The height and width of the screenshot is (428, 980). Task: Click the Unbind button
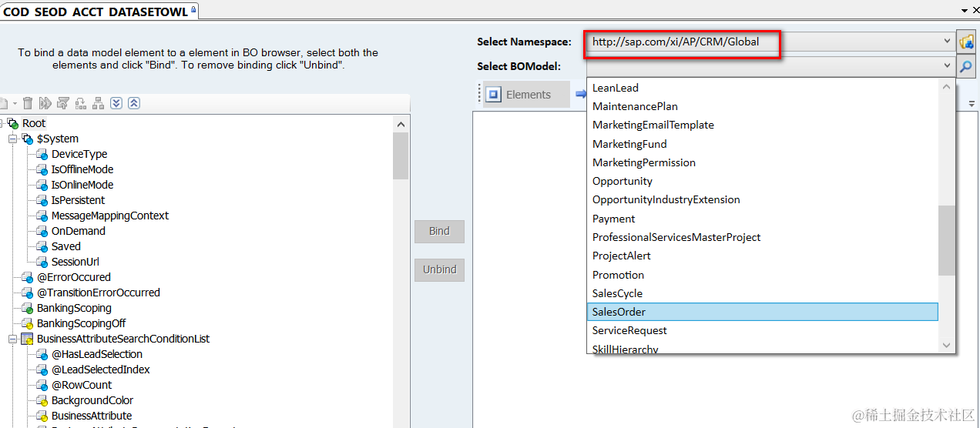pos(439,269)
